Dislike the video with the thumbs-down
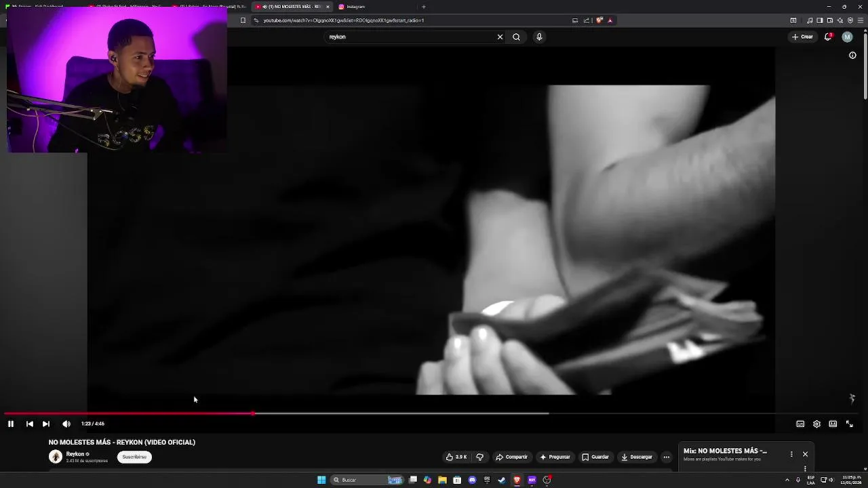 [479, 457]
